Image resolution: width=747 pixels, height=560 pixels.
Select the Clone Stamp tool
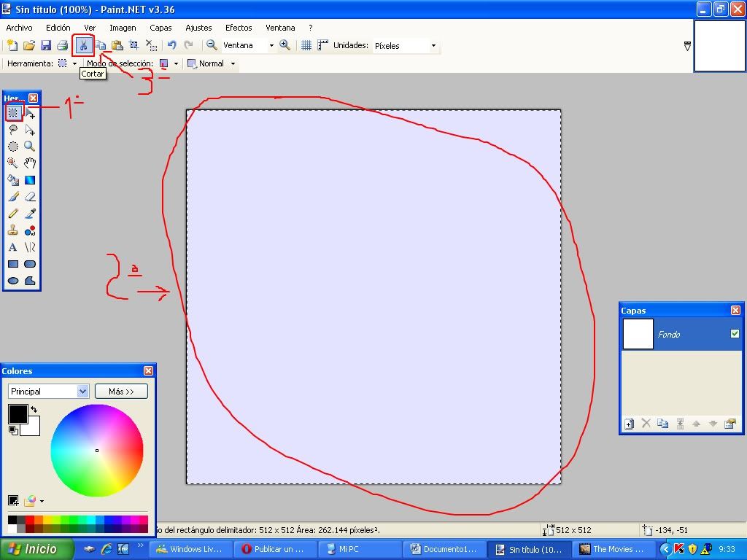click(13, 230)
